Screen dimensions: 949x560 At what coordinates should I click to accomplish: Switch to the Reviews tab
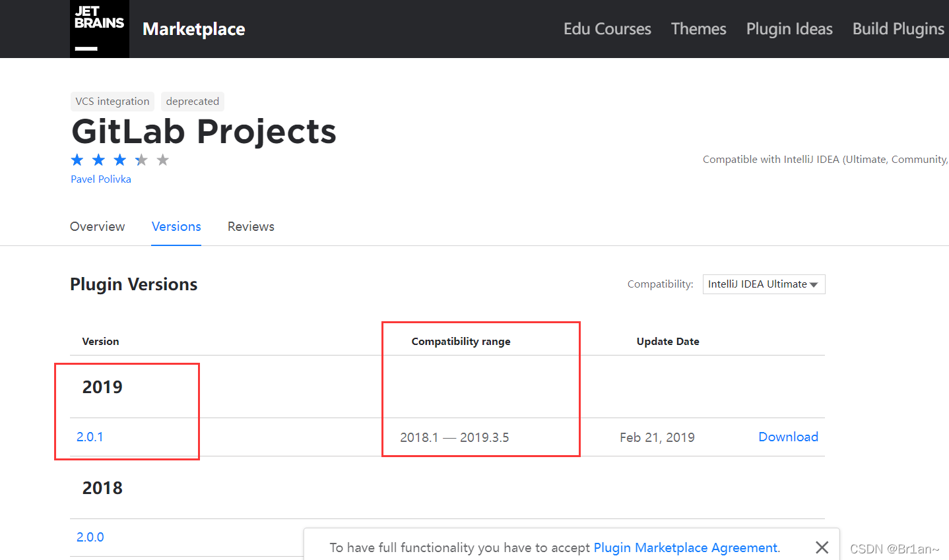coord(251,226)
